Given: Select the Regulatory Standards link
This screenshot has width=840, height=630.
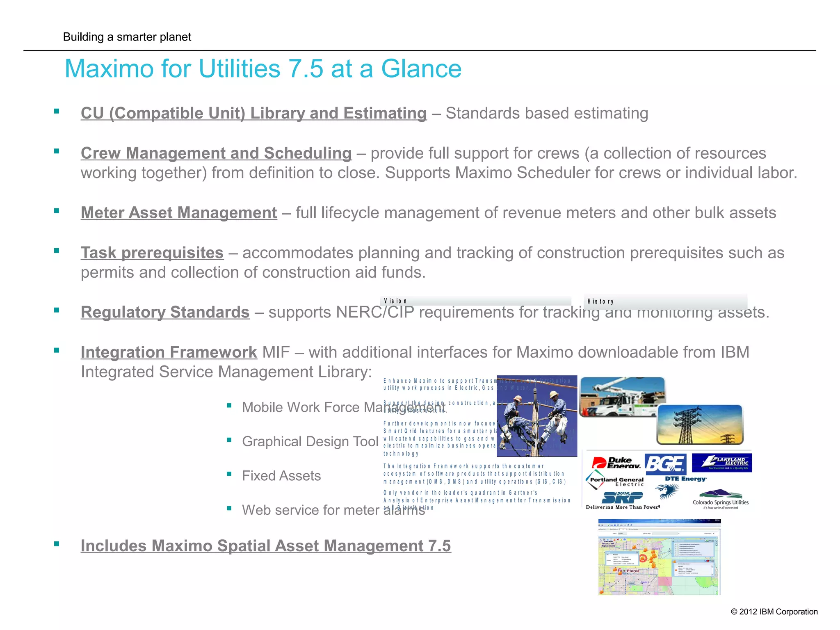Looking at the screenshot, I should 165,313.
